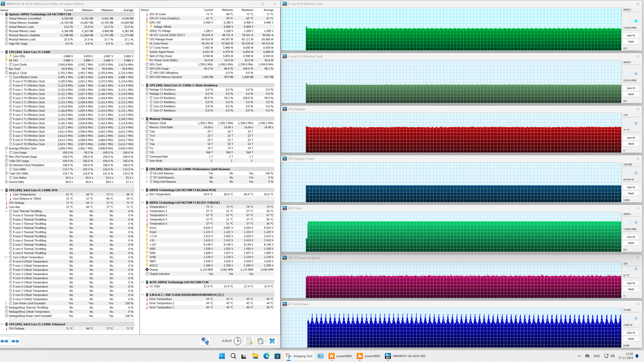Click the File Explorer taskbar icon
This screenshot has width=644, height=362.
tap(255, 356)
